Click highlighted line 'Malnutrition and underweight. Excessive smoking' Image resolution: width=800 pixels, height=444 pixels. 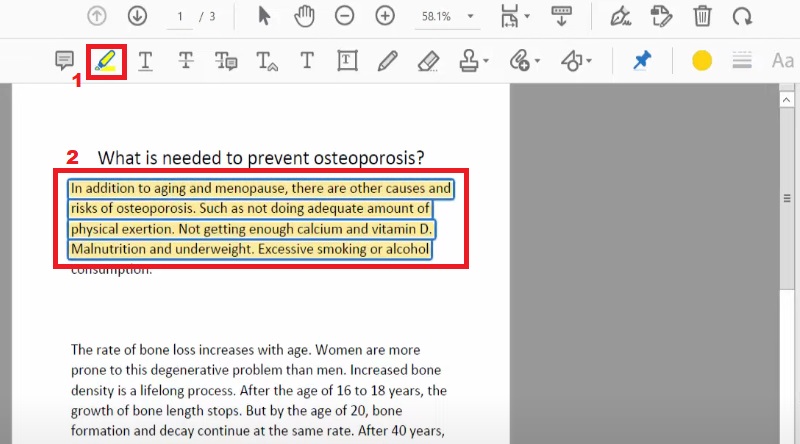250,249
